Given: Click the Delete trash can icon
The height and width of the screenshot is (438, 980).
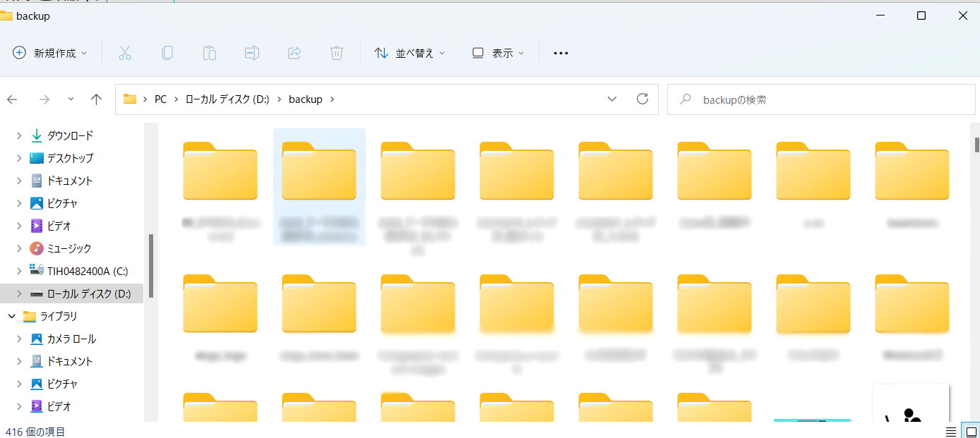Looking at the screenshot, I should 337,53.
